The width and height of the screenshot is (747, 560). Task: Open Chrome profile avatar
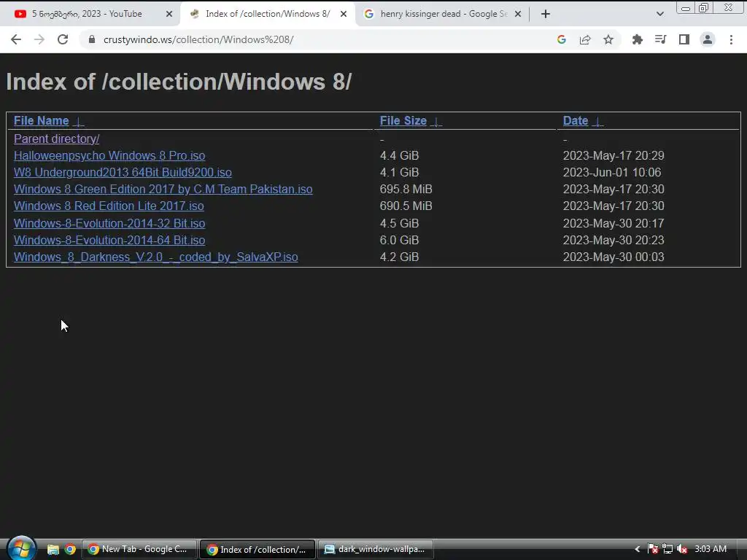[x=708, y=39]
